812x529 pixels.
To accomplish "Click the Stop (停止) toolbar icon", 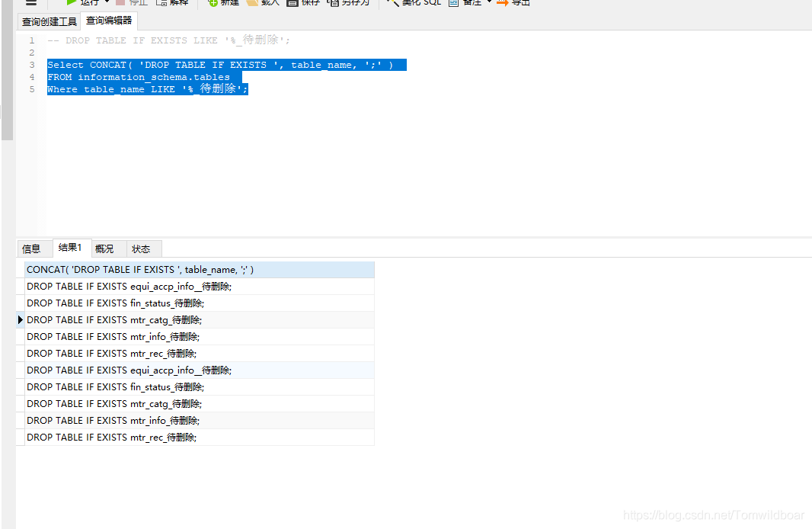I will pyautogui.click(x=120, y=2).
